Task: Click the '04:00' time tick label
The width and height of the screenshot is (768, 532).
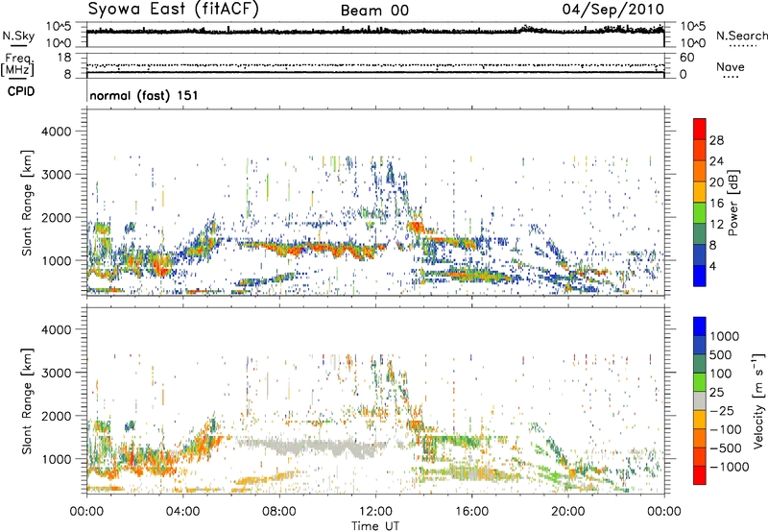Action: pyautogui.click(x=182, y=512)
